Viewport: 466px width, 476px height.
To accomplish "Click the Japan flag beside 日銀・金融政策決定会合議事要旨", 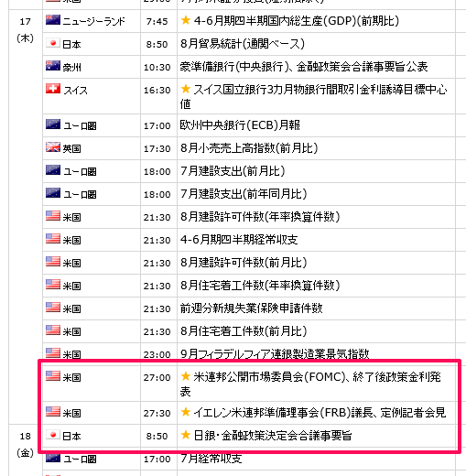I will tap(53, 435).
